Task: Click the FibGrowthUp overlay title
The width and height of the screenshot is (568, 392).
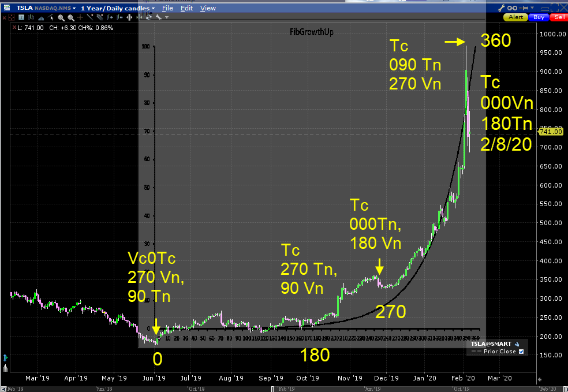Action: tap(312, 32)
